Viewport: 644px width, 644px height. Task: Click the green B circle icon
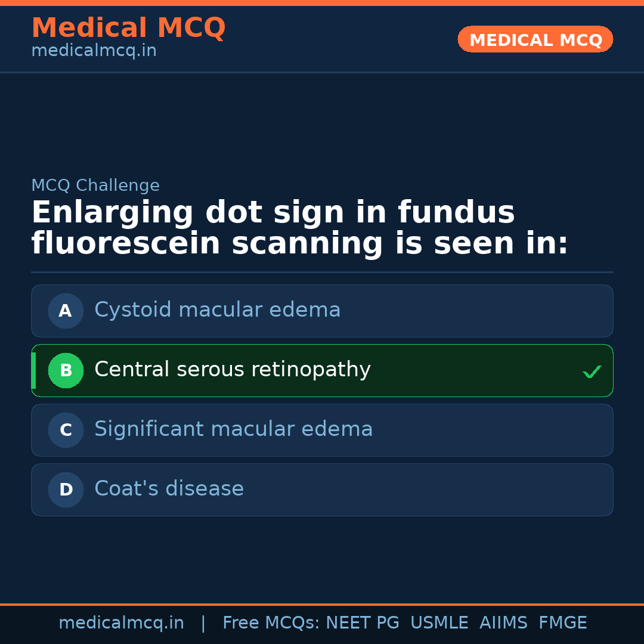coord(66,370)
